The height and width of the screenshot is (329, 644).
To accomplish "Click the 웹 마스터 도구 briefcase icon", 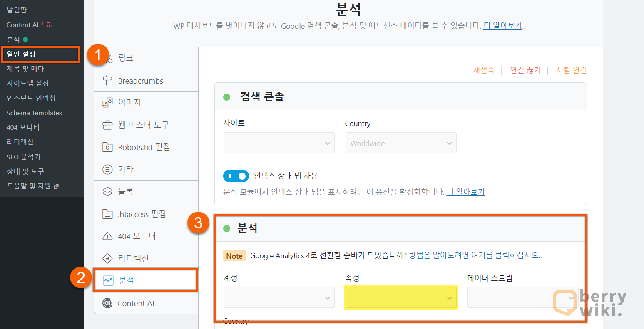I will tap(107, 125).
